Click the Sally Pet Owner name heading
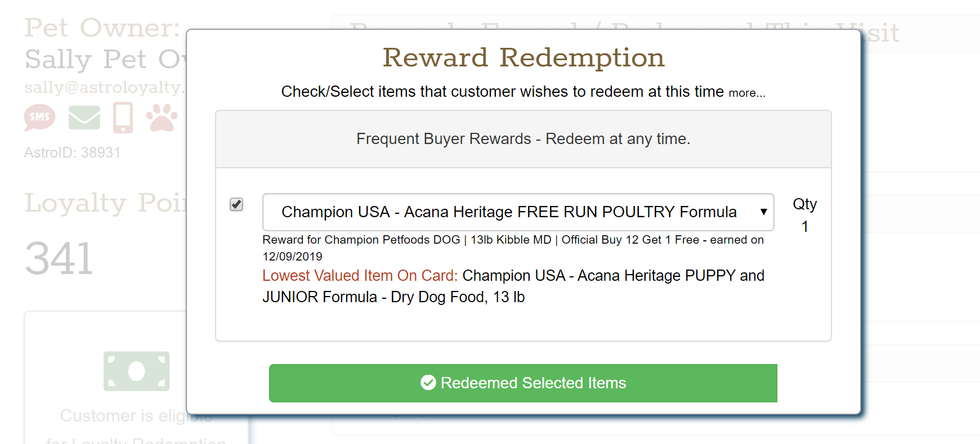This screenshot has width=980, height=444. point(105,59)
